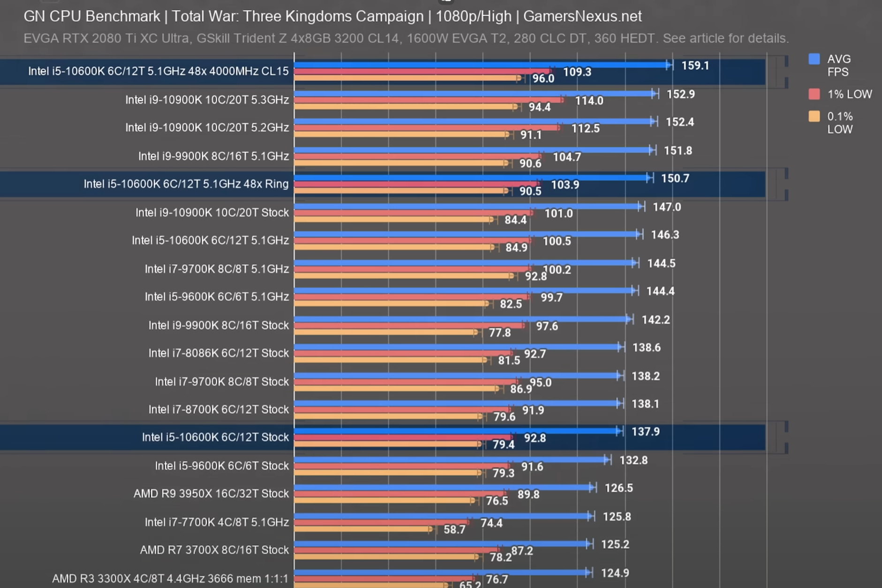Select the 'AMD R3 3300X 4C/8T 4.4GHz' label
882x588 pixels.
click(x=170, y=579)
